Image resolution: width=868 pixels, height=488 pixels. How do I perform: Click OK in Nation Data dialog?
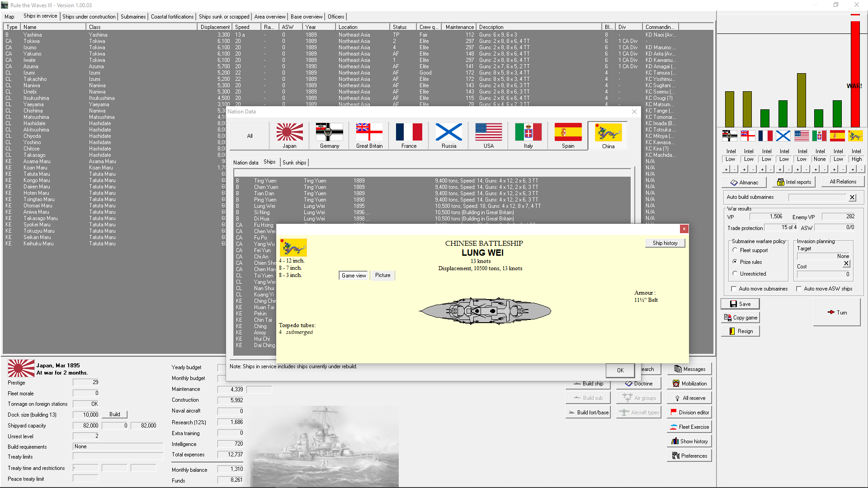click(620, 370)
